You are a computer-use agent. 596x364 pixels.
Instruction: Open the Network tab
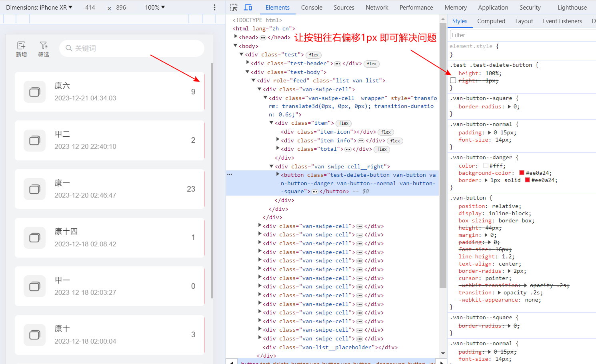tap(377, 8)
